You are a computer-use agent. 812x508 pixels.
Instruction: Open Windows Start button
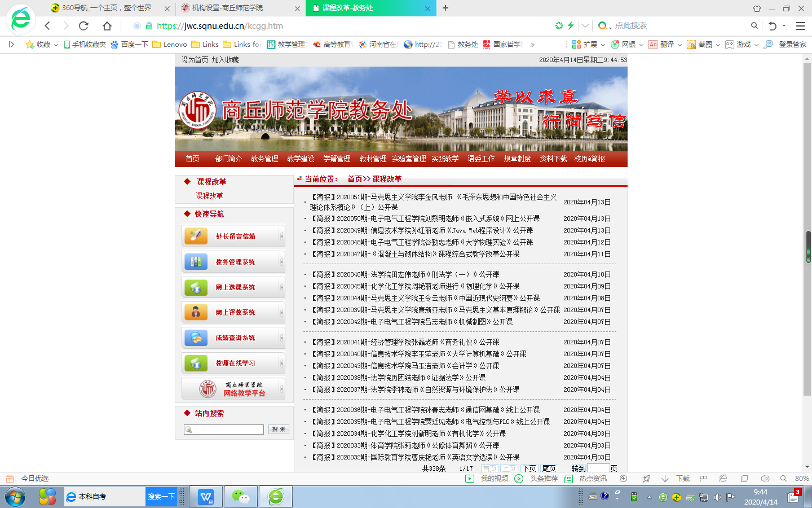(x=15, y=497)
